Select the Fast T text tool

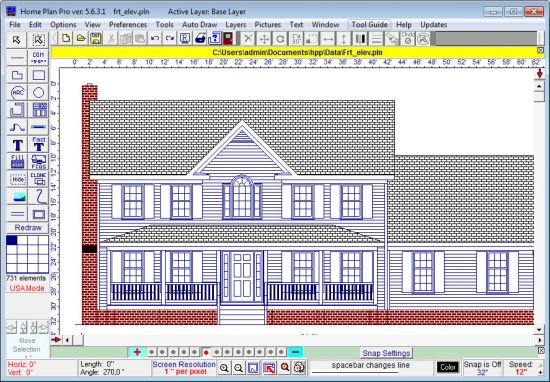click(x=38, y=144)
